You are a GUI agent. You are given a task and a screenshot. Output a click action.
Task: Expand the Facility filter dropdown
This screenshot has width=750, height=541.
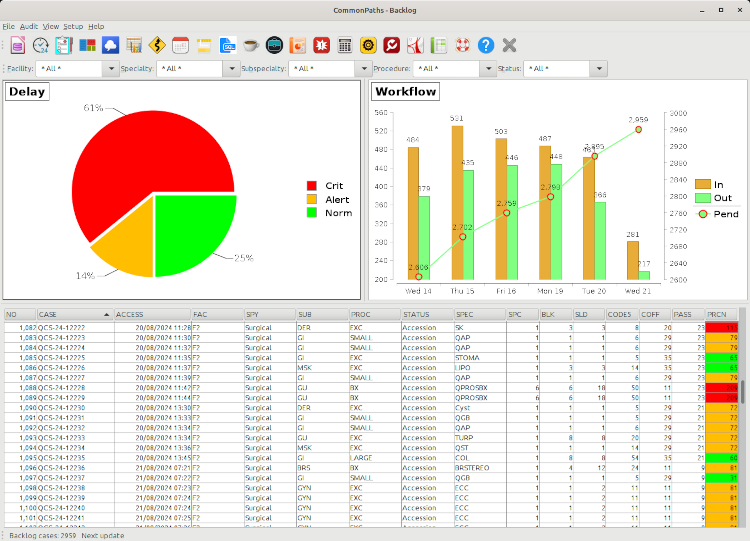[x=110, y=69]
